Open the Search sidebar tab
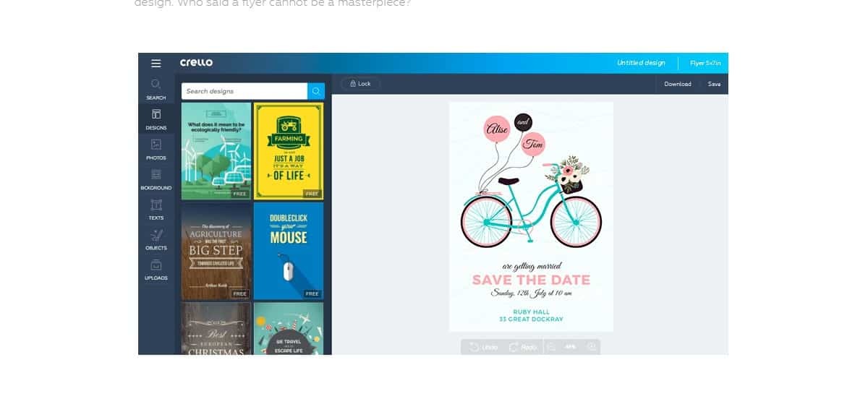The height and width of the screenshot is (399, 868). pyautogui.click(x=156, y=90)
